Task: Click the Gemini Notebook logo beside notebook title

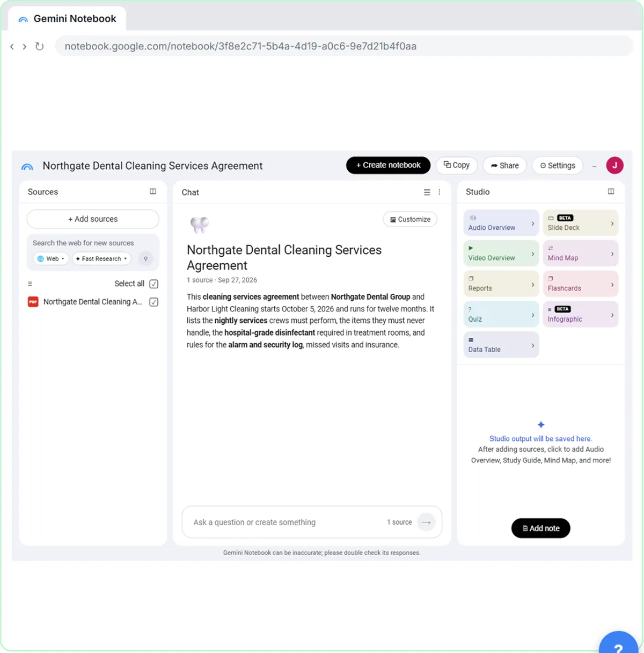Action: (27, 166)
